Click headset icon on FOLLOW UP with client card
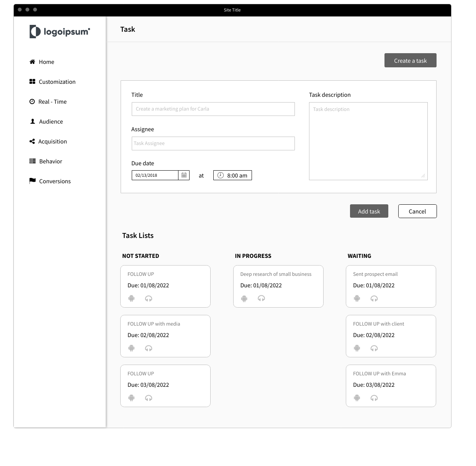 click(x=374, y=348)
